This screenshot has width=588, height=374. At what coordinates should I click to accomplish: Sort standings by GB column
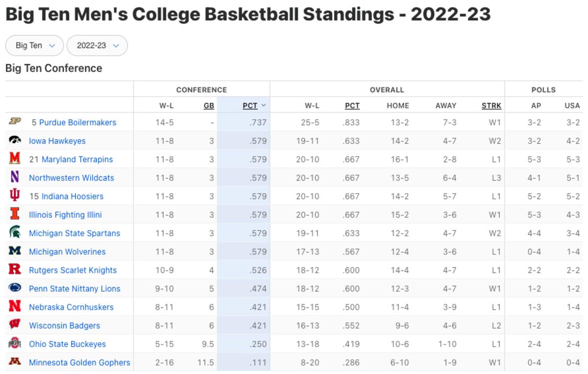(x=209, y=105)
